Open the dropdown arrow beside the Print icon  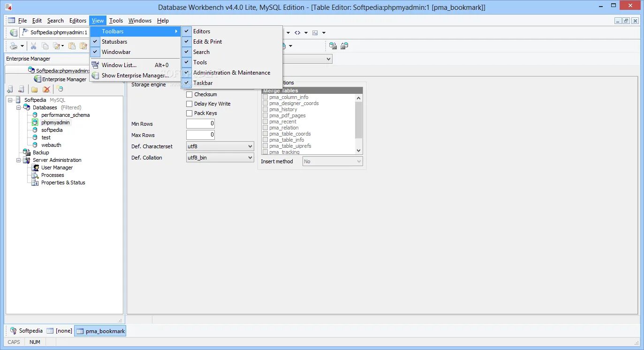pyautogui.click(x=22, y=46)
